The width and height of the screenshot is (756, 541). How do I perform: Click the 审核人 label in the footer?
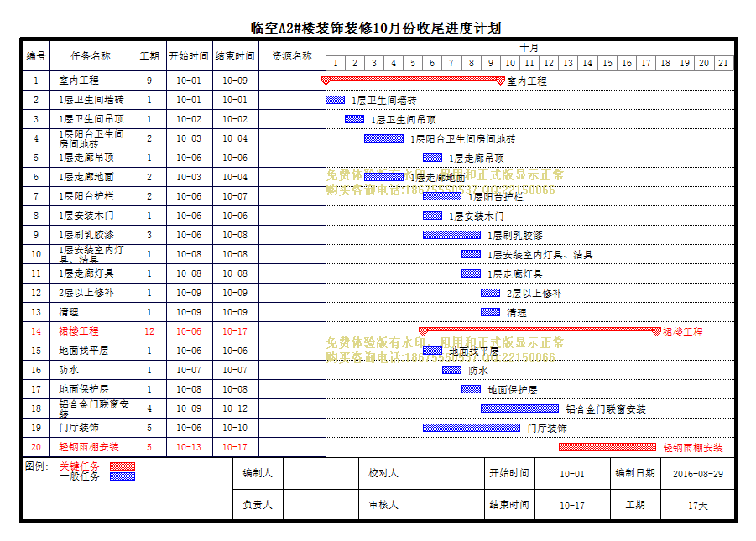[383, 505]
